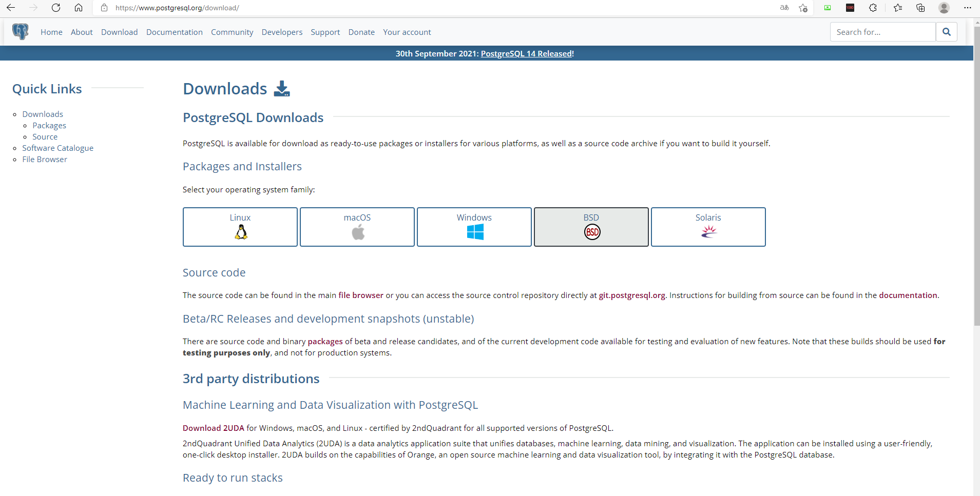The width and height of the screenshot is (980, 496).
Task: Open the Community nav item
Action: (232, 32)
